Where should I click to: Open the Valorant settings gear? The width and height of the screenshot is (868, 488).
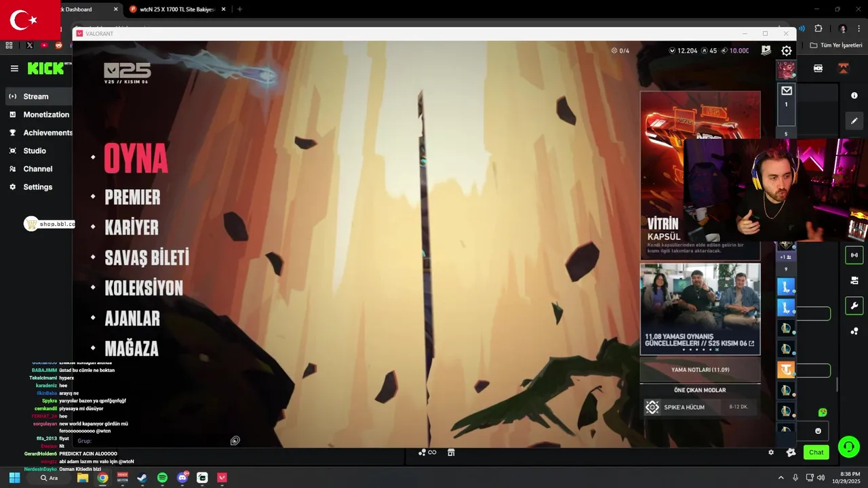pyautogui.click(x=786, y=51)
